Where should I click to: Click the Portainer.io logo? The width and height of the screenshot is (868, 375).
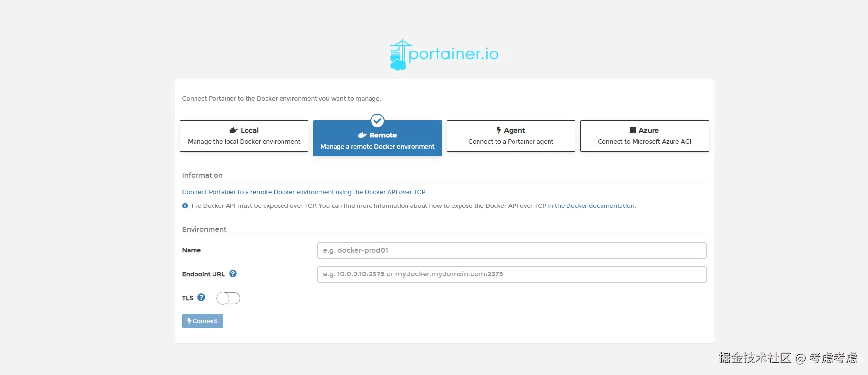click(x=444, y=55)
